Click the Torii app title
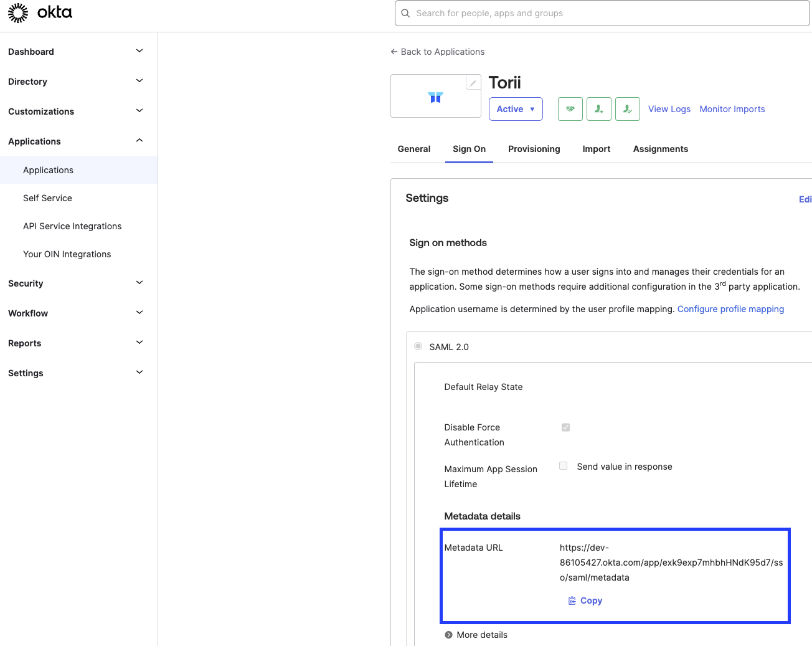Image resolution: width=812 pixels, height=646 pixels. (x=504, y=83)
